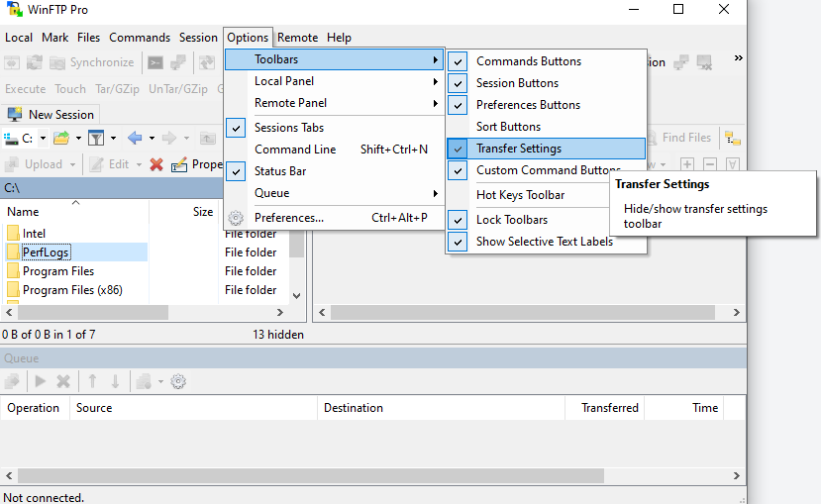Image resolution: width=821 pixels, height=504 pixels.
Task: Open the Local menu
Action: 19,38
